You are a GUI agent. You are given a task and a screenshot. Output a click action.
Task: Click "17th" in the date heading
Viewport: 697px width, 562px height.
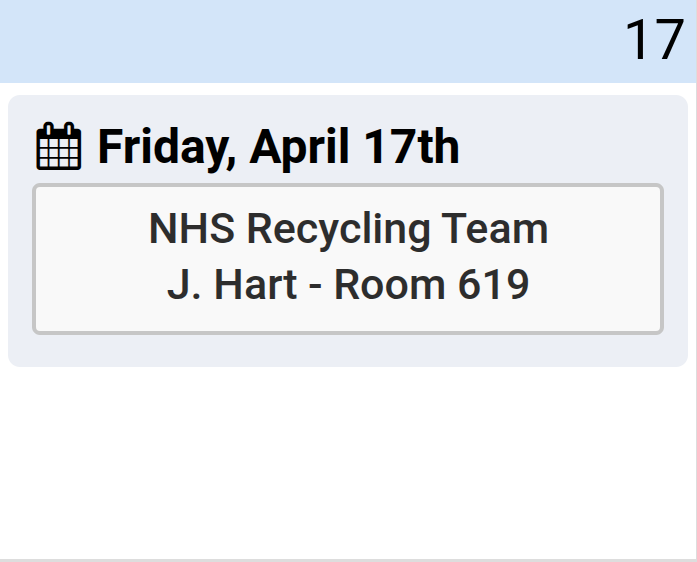411,147
